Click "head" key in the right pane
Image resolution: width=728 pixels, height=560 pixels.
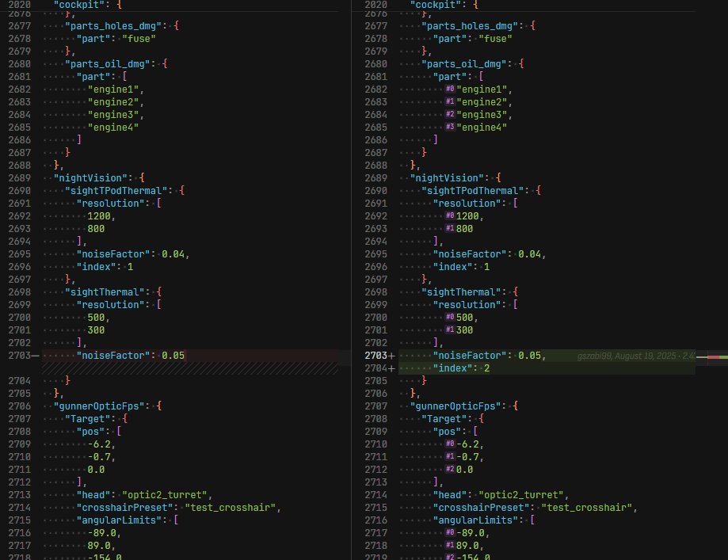(x=450, y=495)
